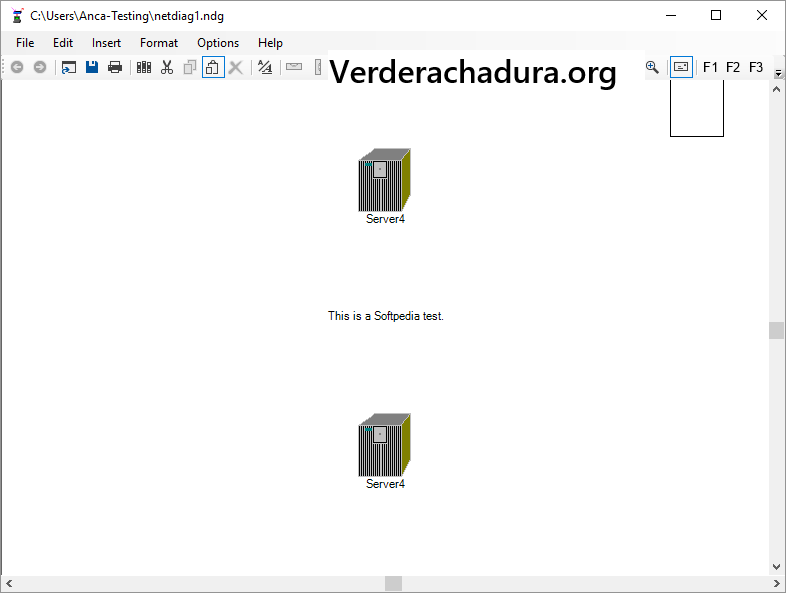Select the text 'This is a Softpedia test.'
The image size is (786, 593).
[386, 316]
